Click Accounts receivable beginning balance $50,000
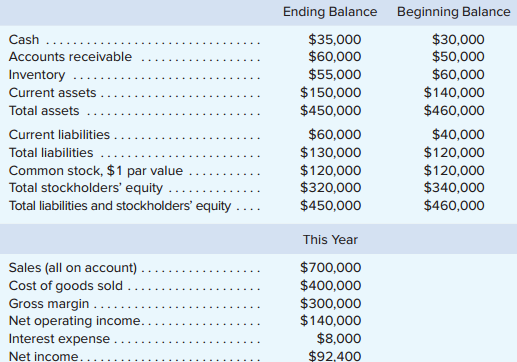Screen dimensions: 517x362 pos(458,57)
